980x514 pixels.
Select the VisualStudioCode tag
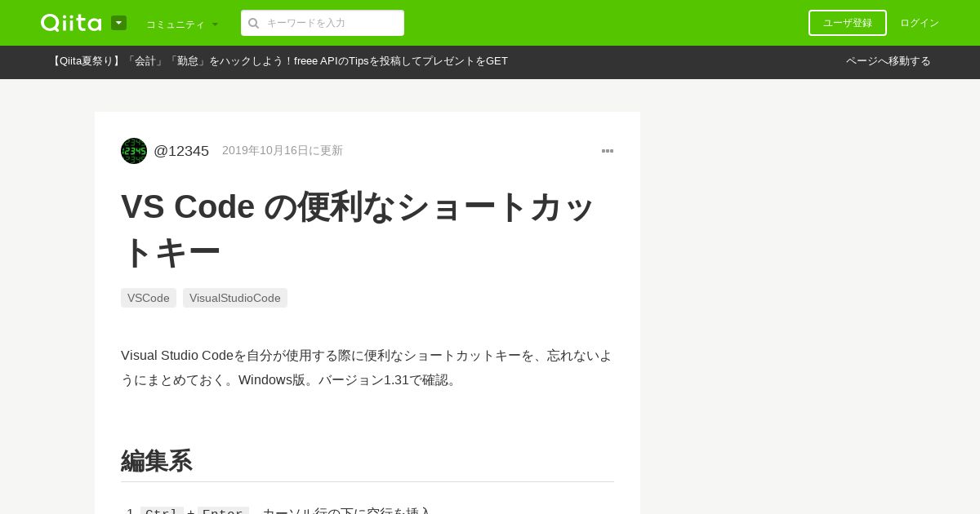click(235, 298)
